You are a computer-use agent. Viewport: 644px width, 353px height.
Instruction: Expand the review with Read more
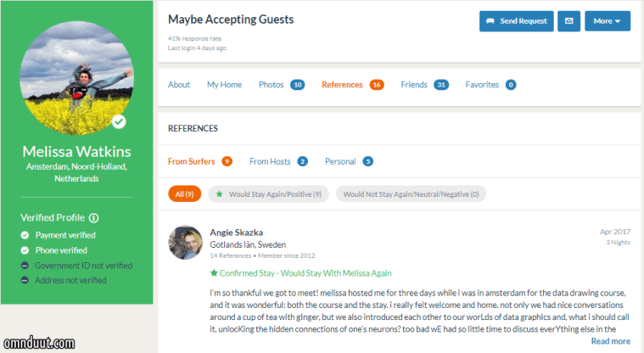(610, 341)
